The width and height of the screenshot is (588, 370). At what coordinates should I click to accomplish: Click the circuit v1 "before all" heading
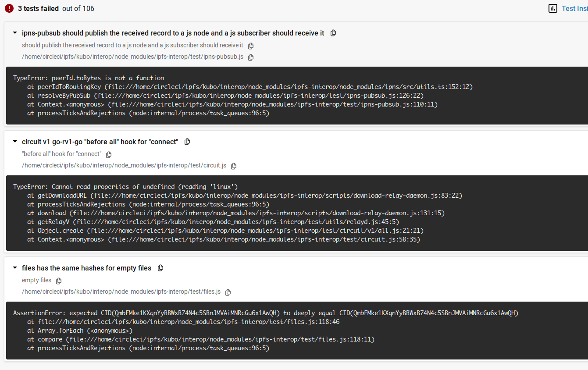pyautogui.click(x=100, y=142)
